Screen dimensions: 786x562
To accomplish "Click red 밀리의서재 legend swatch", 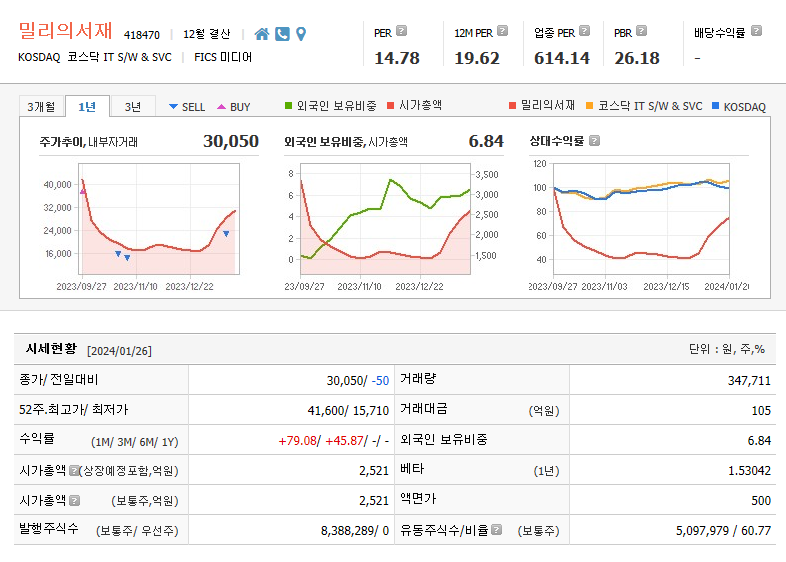I will click(512, 106).
